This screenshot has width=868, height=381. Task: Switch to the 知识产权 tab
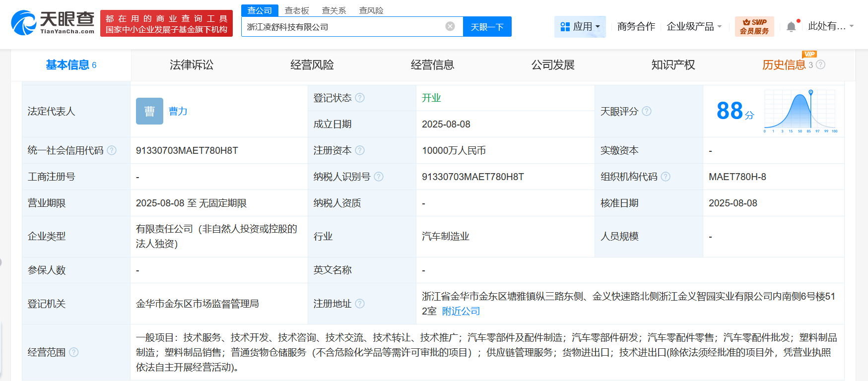click(x=673, y=65)
